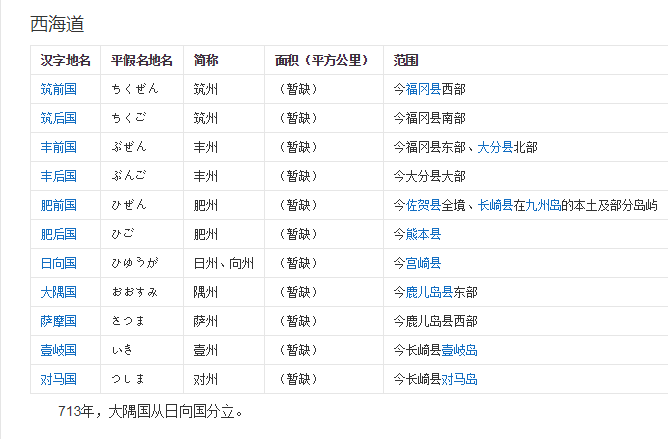Click the 丰前国 province link
This screenshot has height=439, width=668.
pyautogui.click(x=58, y=147)
